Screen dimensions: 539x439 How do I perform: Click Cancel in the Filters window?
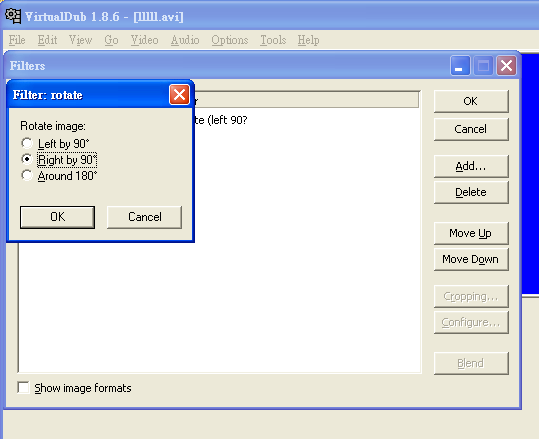[471, 129]
